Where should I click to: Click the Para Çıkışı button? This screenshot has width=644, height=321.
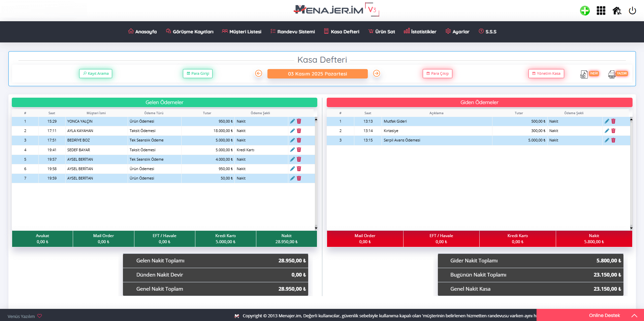click(437, 73)
